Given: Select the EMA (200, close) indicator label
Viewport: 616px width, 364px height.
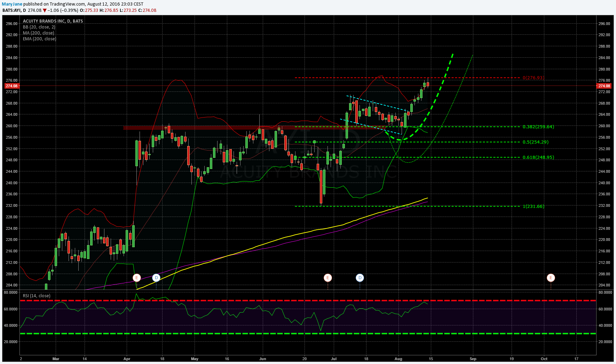Looking at the screenshot, I should click(40, 39).
